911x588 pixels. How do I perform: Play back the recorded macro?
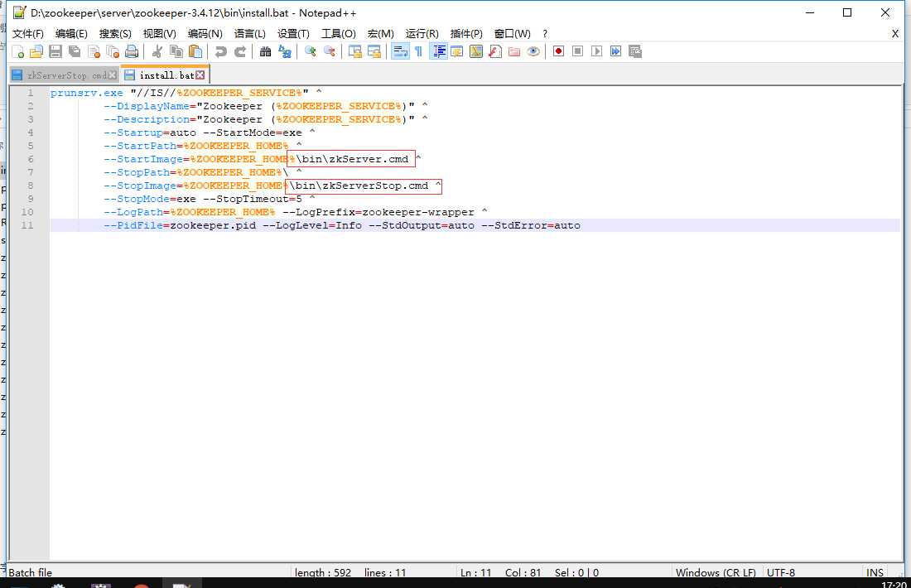click(596, 51)
